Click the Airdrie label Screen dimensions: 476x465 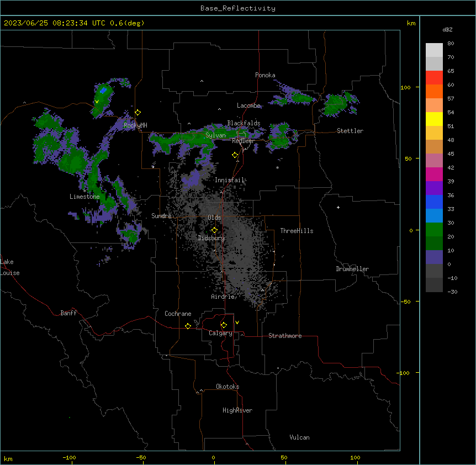223,297
